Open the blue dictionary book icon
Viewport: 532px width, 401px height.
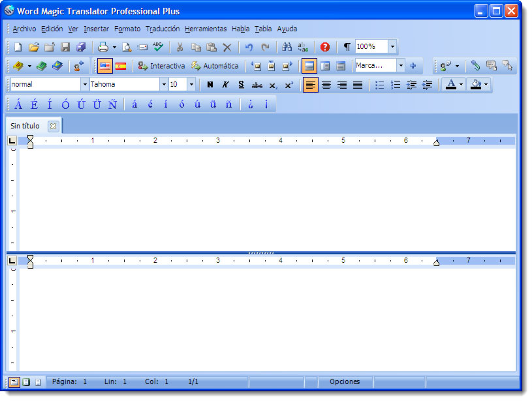(57, 66)
